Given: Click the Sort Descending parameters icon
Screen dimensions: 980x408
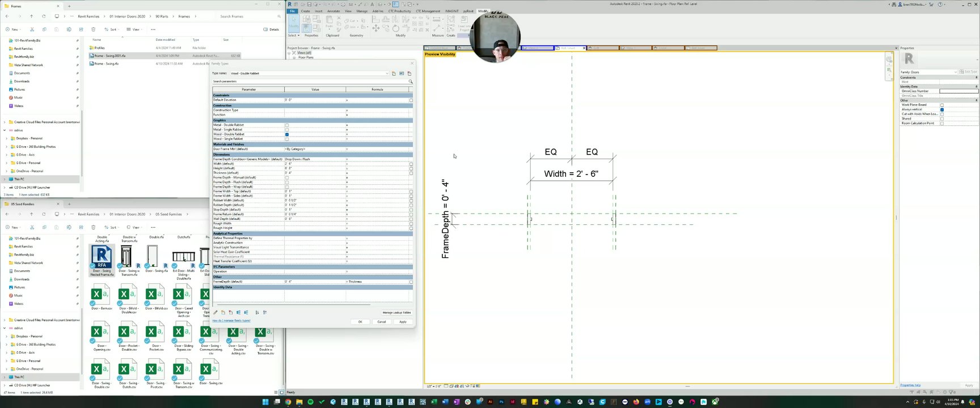Looking at the screenshot, I should [265, 312].
